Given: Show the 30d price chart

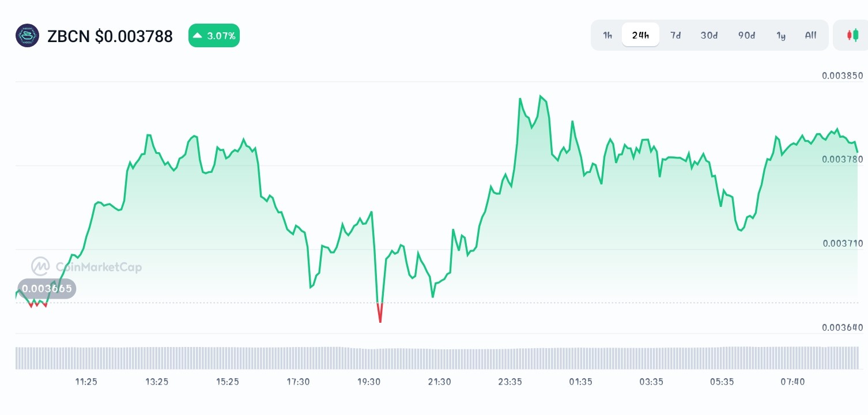Looking at the screenshot, I should [709, 35].
